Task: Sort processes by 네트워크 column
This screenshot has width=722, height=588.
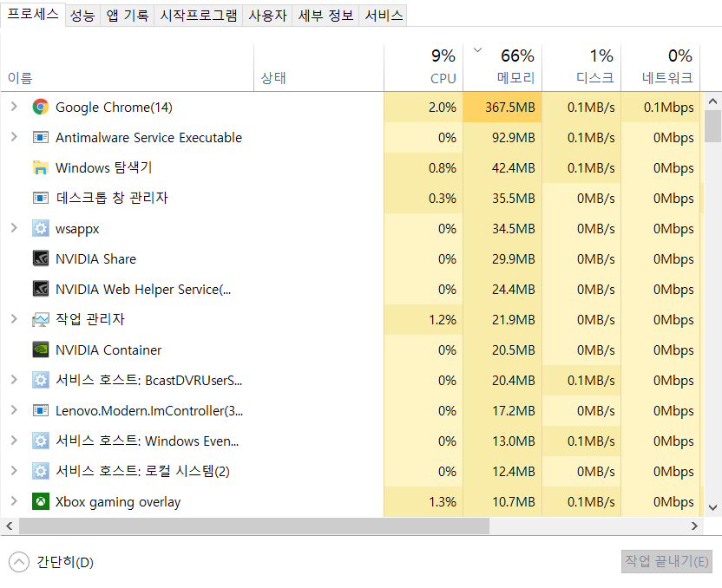Action: [660, 69]
